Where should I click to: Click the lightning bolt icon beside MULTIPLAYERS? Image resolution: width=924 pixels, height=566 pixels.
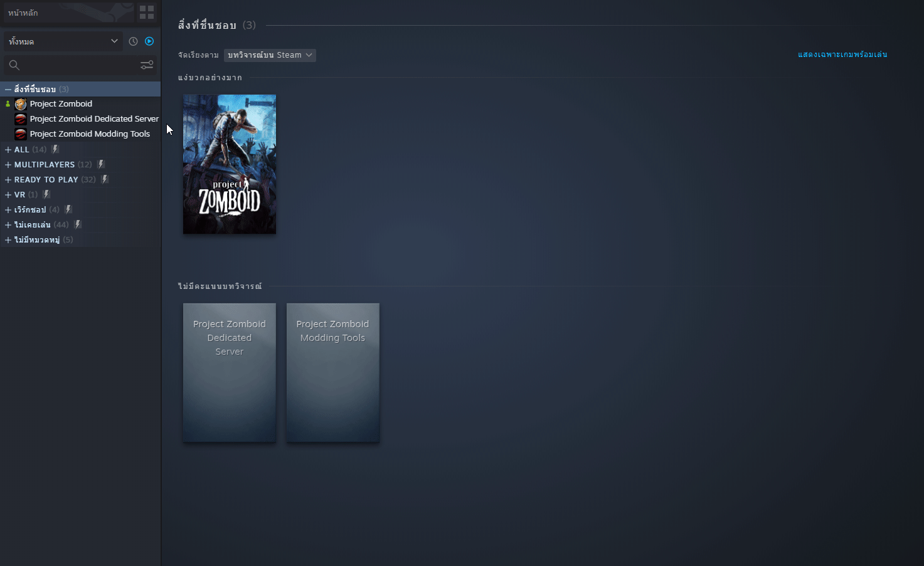pyautogui.click(x=101, y=164)
